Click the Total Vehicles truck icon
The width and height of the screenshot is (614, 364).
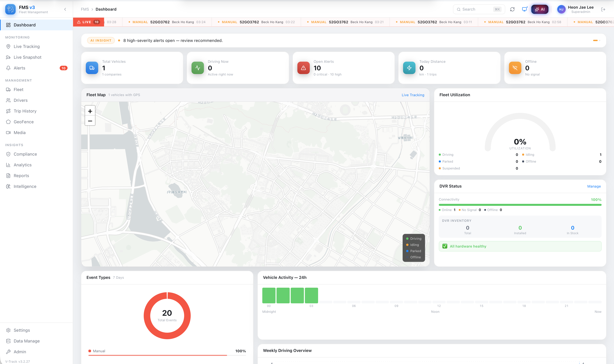tap(92, 68)
